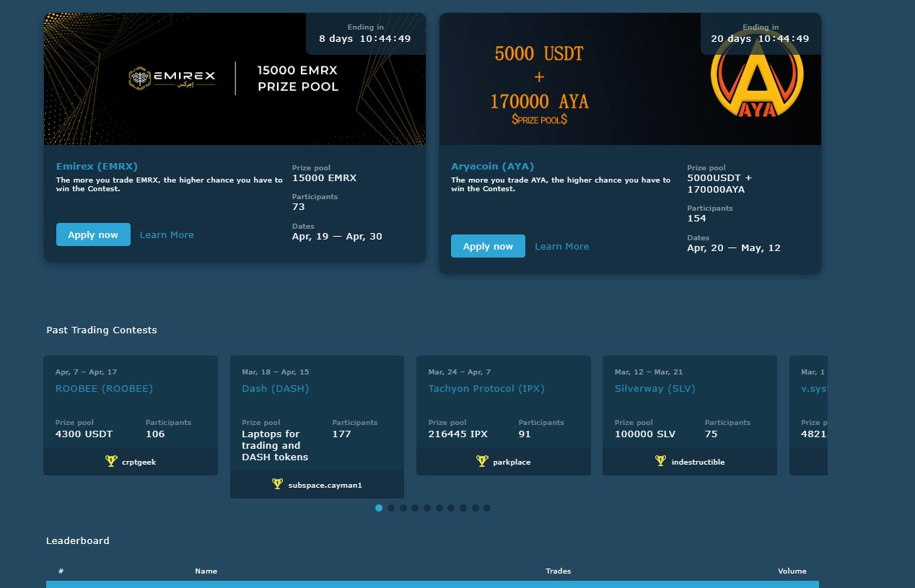
Task: Select the seventh carousel pagination dot
Action: click(451, 508)
